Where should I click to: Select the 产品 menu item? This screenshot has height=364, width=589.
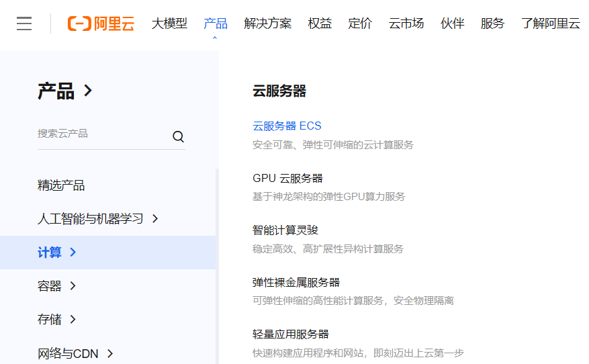(215, 24)
